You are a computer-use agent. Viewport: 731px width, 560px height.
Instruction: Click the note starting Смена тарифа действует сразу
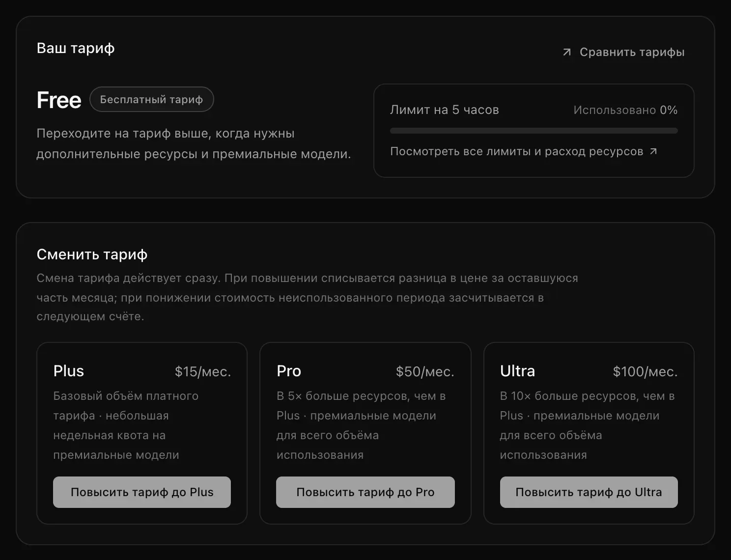(307, 297)
